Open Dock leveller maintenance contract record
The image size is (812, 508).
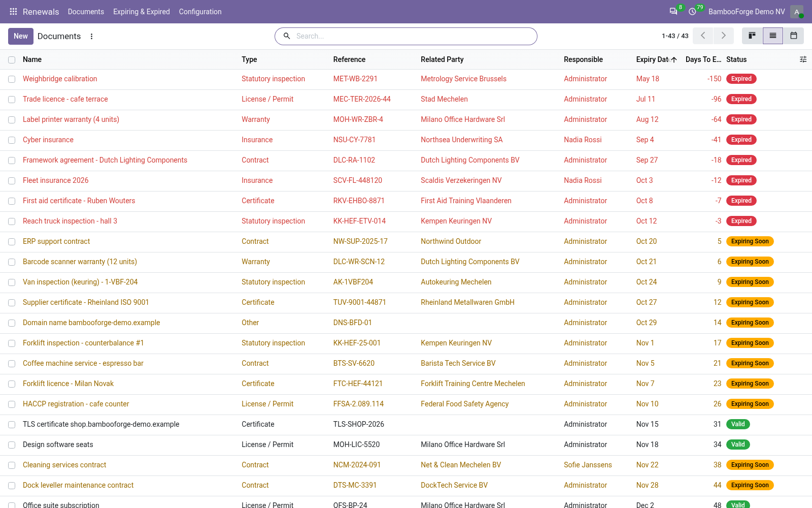[78, 485]
